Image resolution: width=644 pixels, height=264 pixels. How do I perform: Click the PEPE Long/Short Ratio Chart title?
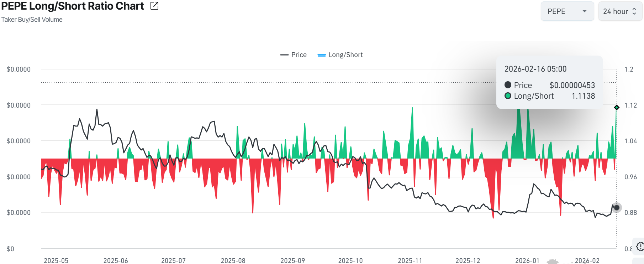click(73, 6)
